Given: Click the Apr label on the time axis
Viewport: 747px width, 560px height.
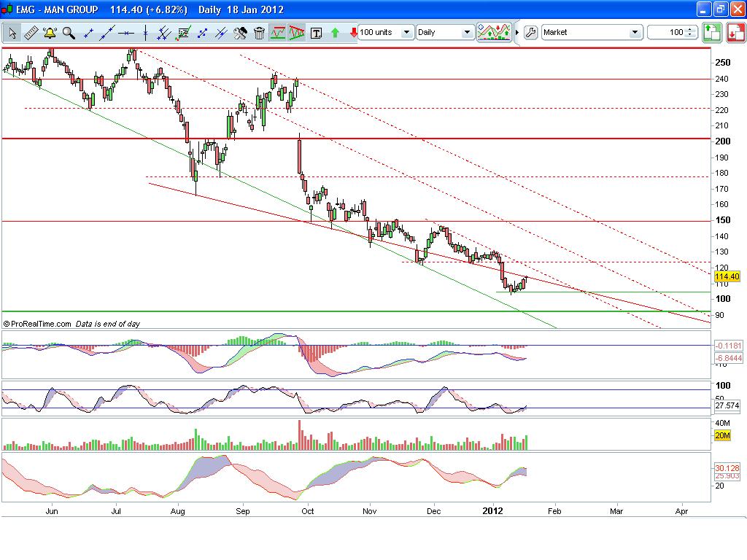Looking at the screenshot, I should point(682,511).
